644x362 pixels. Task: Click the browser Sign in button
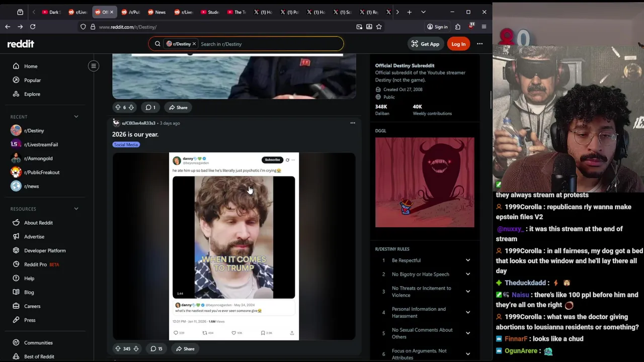point(437,27)
